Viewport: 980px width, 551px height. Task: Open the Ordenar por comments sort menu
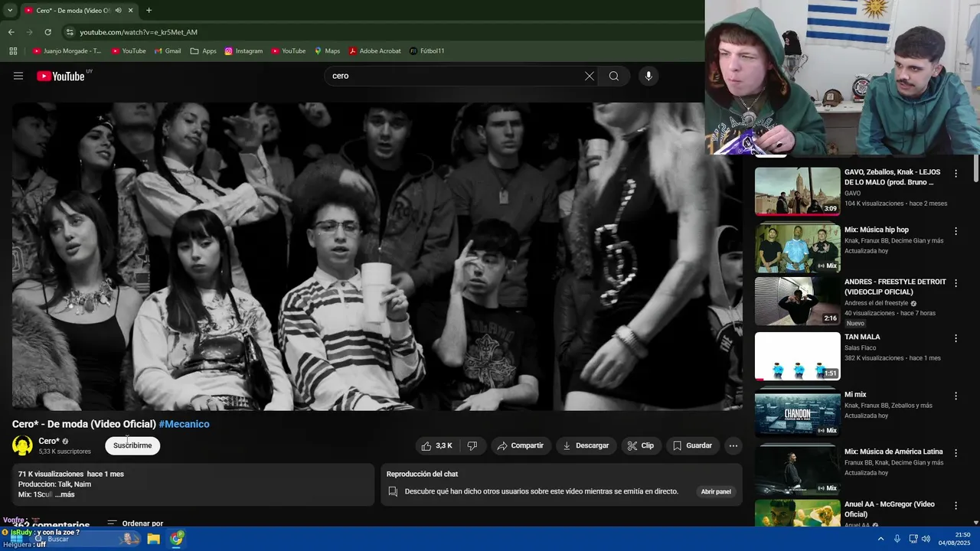pos(136,523)
